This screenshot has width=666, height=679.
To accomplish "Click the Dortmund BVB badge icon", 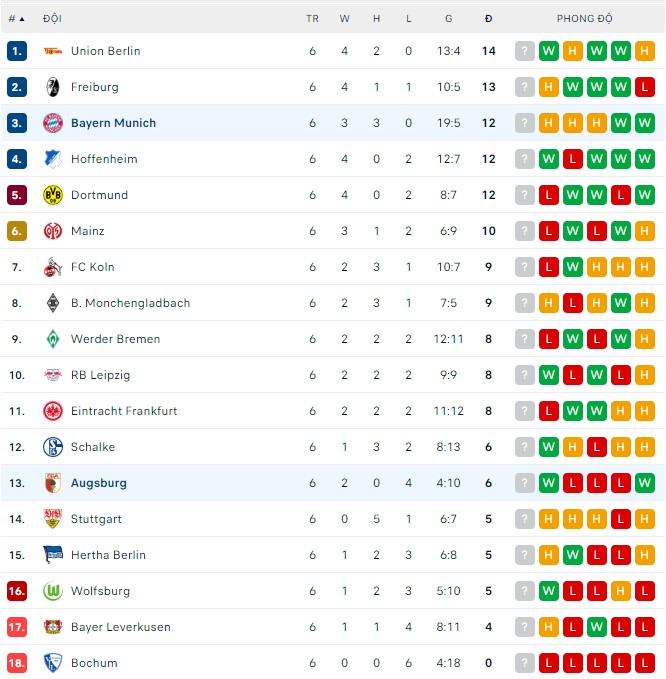I will click(x=53, y=195).
